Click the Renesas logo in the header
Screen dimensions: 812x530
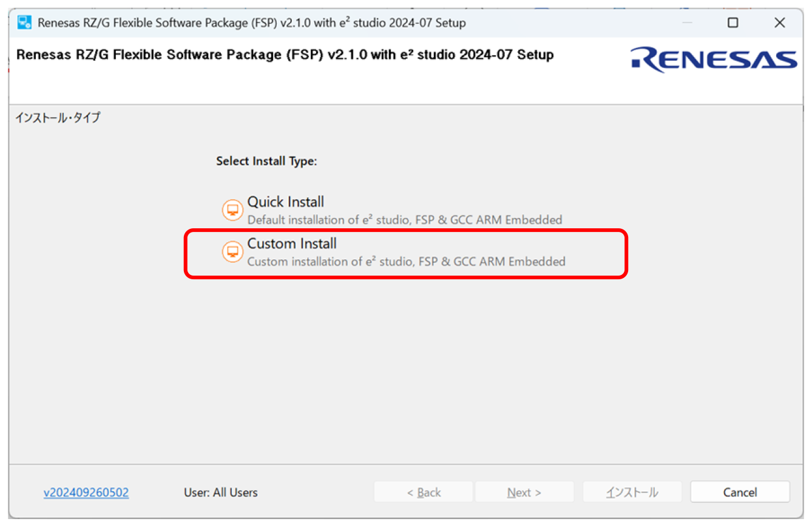[x=714, y=59]
